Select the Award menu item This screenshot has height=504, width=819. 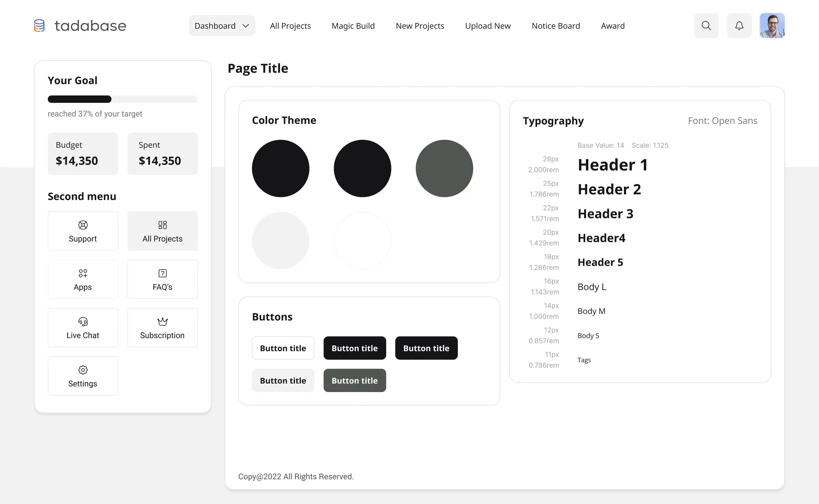tap(613, 26)
